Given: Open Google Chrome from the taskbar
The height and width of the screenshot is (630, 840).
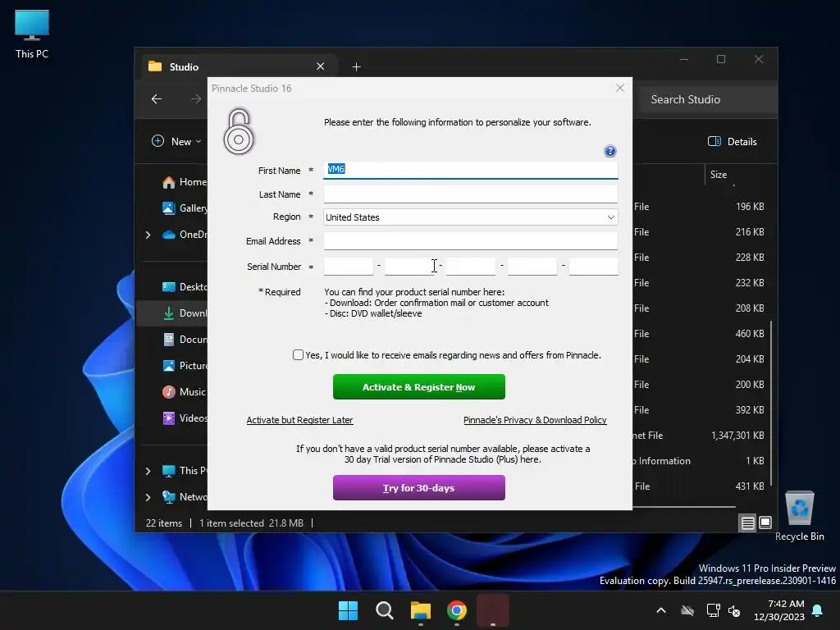Looking at the screenshot, I should (x=457, y=610).
